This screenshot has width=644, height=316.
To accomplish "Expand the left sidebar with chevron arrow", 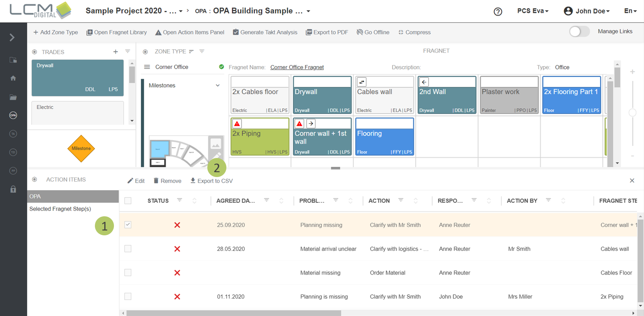I will click(12, 37).
